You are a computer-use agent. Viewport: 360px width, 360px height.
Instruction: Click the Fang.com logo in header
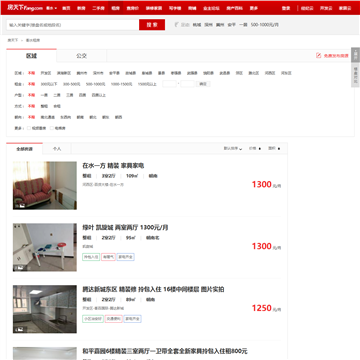25,8
